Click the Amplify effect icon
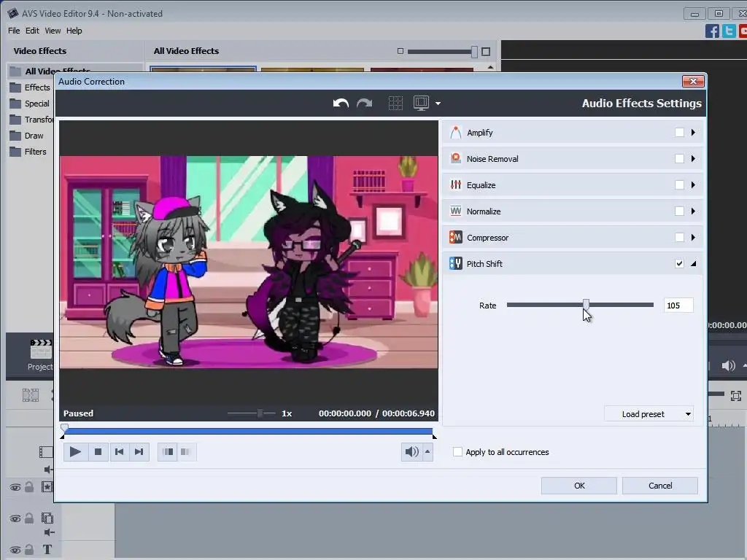The height and width of the screenshot is (560, 747). coord(456,133)
